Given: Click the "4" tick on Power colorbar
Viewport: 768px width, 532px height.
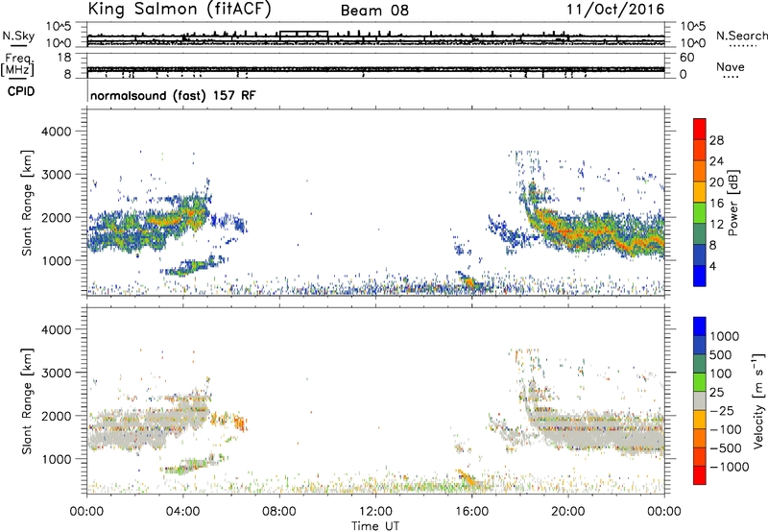Looking at the screenshot, I should click(712, 266).
